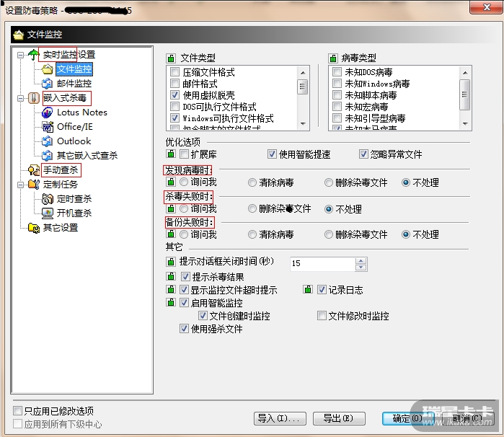Select 不处理 under 发现病毒时
Image resolution: width=504 pixels, height=437 pixels.
click(406, 182)
